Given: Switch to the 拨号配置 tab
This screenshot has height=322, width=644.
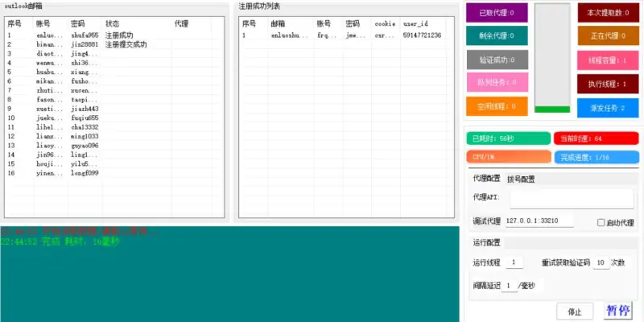Looking at the screenshot, I should pyautogui.click(x=521, y=179).
